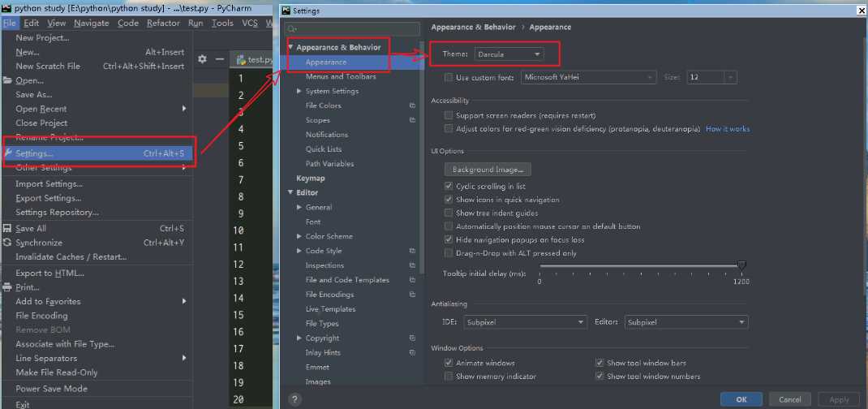
Task: Open the Refactor menu in the menu bar
Action: tap(163, 23)
